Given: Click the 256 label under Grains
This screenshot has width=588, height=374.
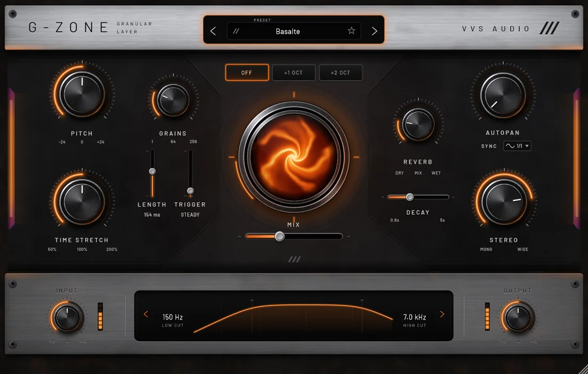Looking at the screenshot, I should point(193,142).
